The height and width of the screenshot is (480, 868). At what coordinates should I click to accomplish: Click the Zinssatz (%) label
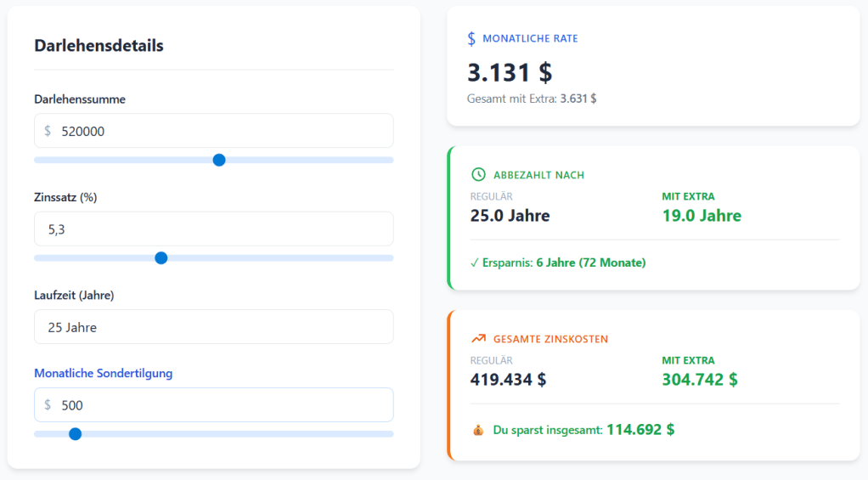(65, 197)
